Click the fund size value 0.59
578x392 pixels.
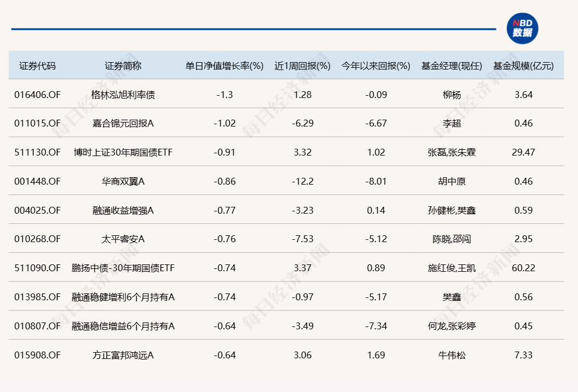[523, 210]
